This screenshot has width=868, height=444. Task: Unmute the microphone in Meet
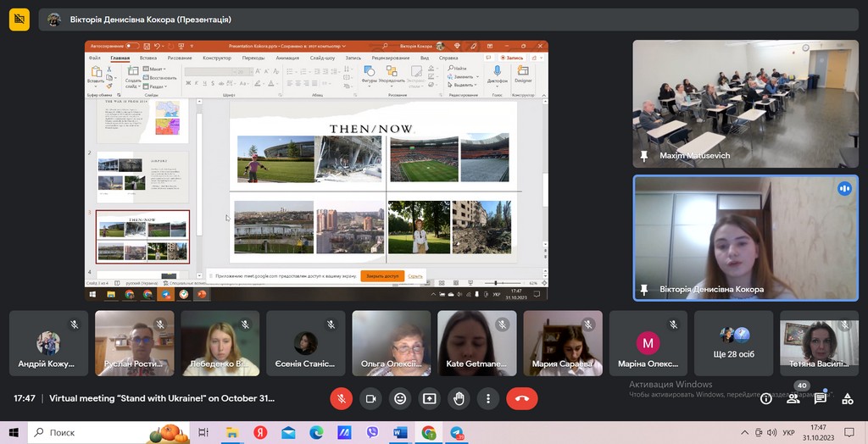(x=341, y=398)
